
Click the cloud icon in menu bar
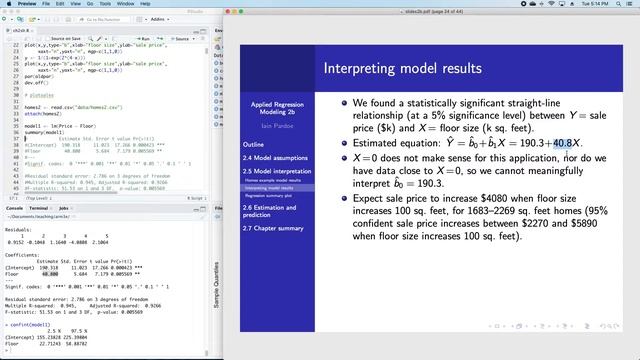pos(533,4)
